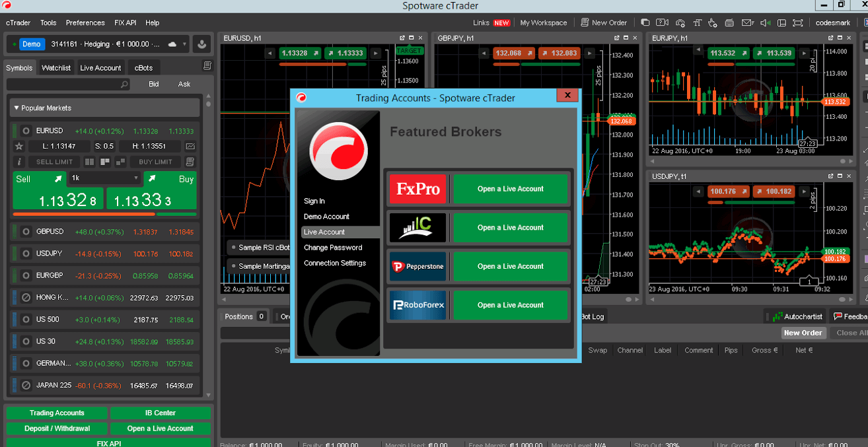Detach the EURJPY chart window
This screenshot has height=447, width=868.
pos(830,38)
